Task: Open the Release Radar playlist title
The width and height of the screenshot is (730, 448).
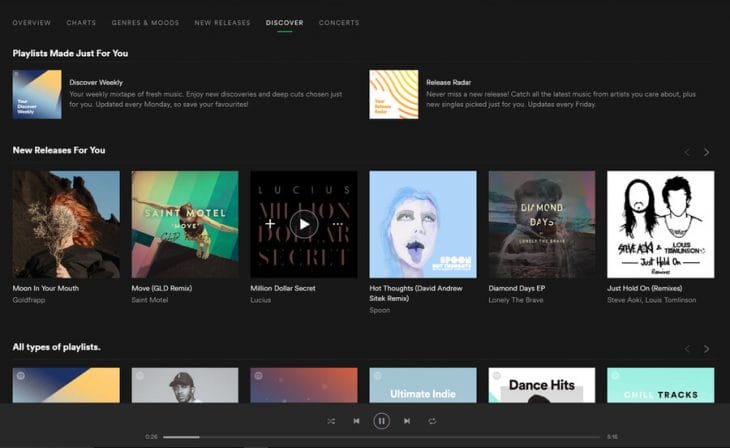Action: point(447,82)
